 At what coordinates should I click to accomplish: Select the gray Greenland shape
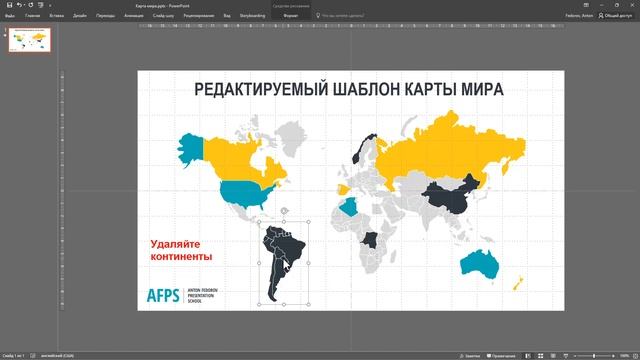292,137
